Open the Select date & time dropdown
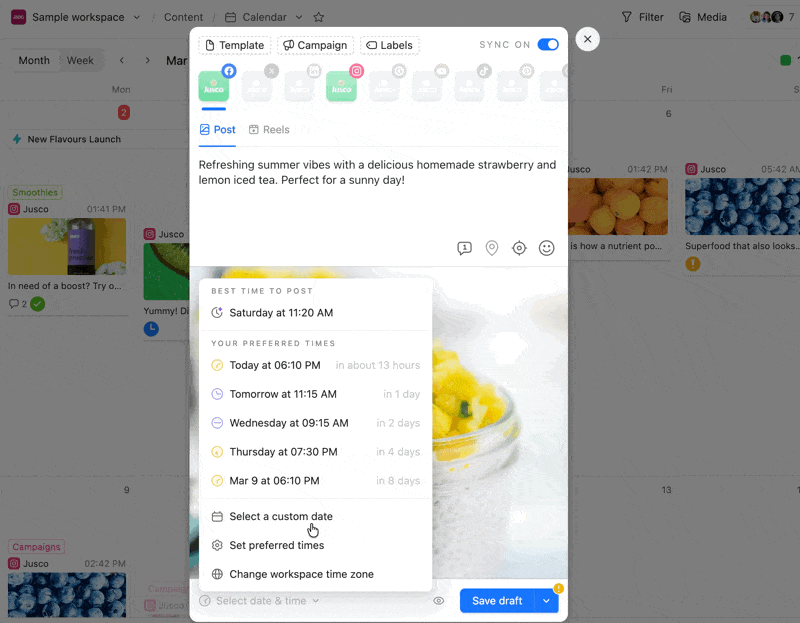 pyautogui.click(x=260, y=601)
